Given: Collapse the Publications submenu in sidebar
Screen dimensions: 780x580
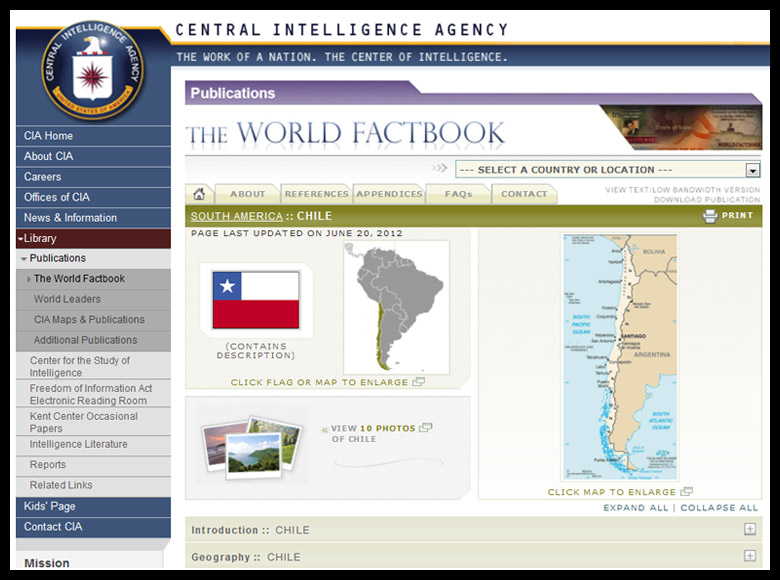Looking at the screenshot, I should 24,259.
